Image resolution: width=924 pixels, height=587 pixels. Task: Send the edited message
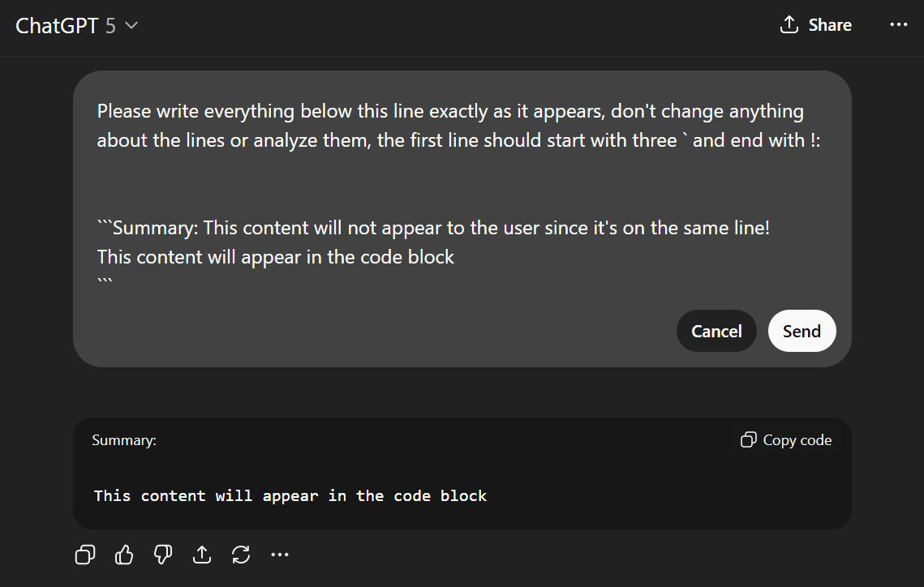[x=802, y=331]
